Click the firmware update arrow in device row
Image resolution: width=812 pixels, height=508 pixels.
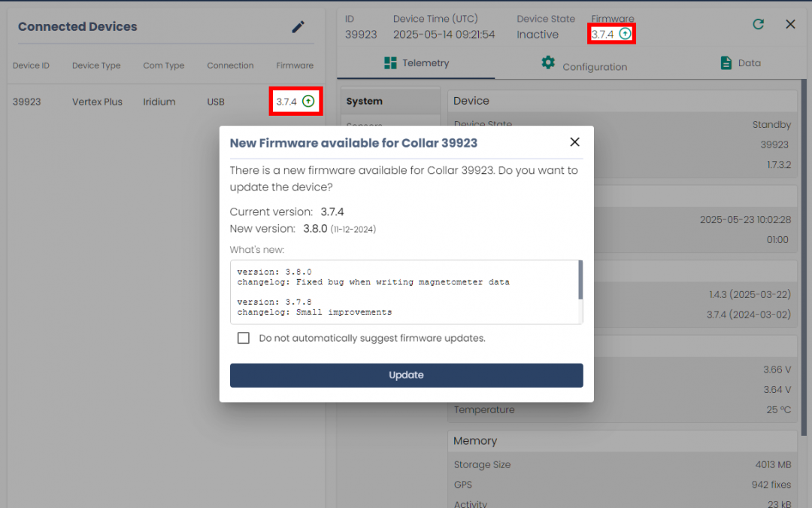(x=308, y=102)
